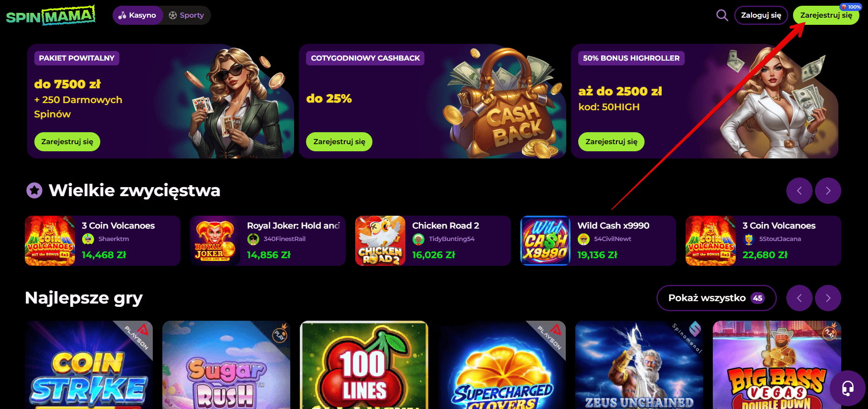Click the Wielkie zwycięstwa star icon
Image resolution: width=868 pixels, height=409 pixels.
(x=34, y=190)
